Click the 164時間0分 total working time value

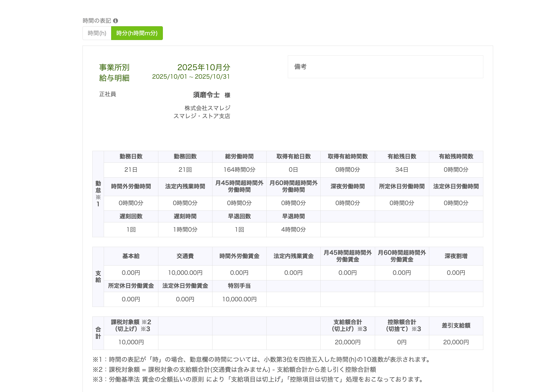coord(239,170)
